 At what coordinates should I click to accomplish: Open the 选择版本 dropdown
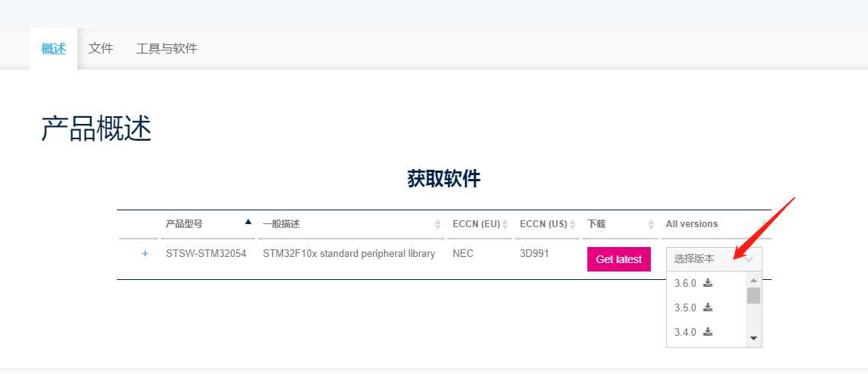coord(714,259)
